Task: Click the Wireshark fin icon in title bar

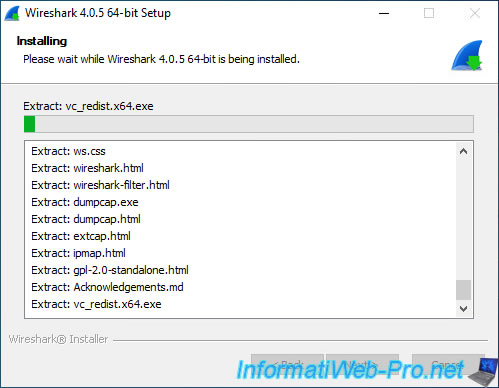Action: pyautogui.click(x=12, y=14)
